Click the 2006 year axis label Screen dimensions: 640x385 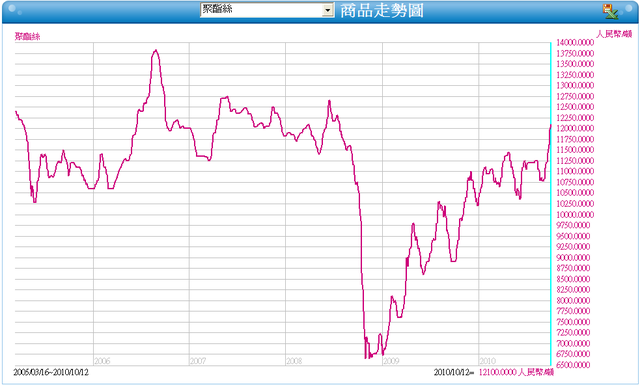[102, 361]
